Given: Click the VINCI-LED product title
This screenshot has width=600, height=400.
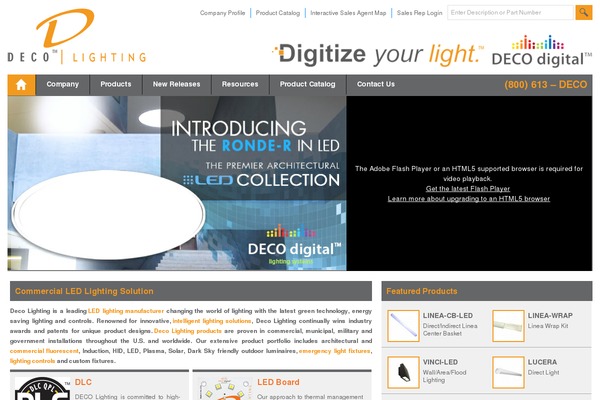Looking at the screenshot, I should pyautogui.click(x=440, y=362).
